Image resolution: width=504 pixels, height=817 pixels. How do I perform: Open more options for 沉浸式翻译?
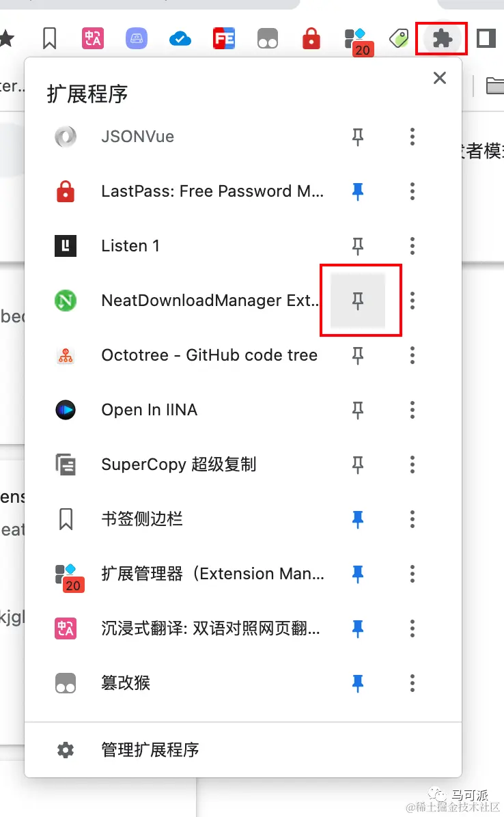(412, 628)
